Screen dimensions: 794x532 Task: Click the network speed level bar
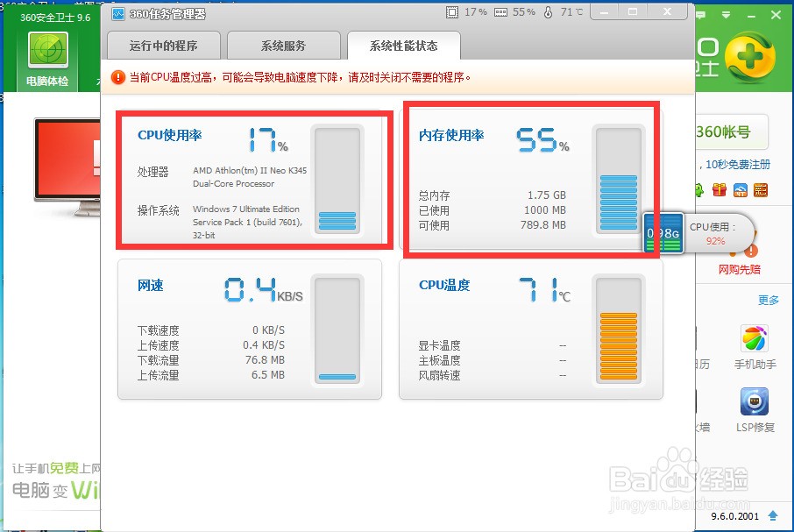[337, 330]
